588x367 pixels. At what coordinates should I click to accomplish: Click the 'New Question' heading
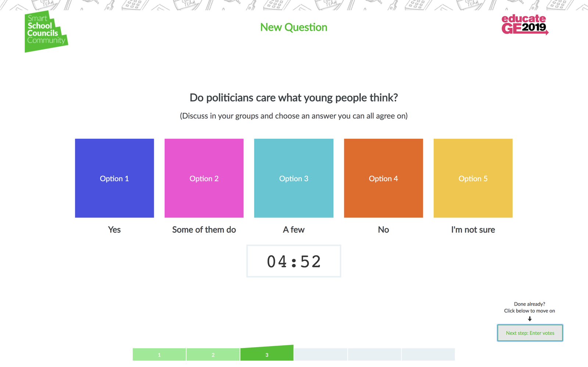pos(294,27)
